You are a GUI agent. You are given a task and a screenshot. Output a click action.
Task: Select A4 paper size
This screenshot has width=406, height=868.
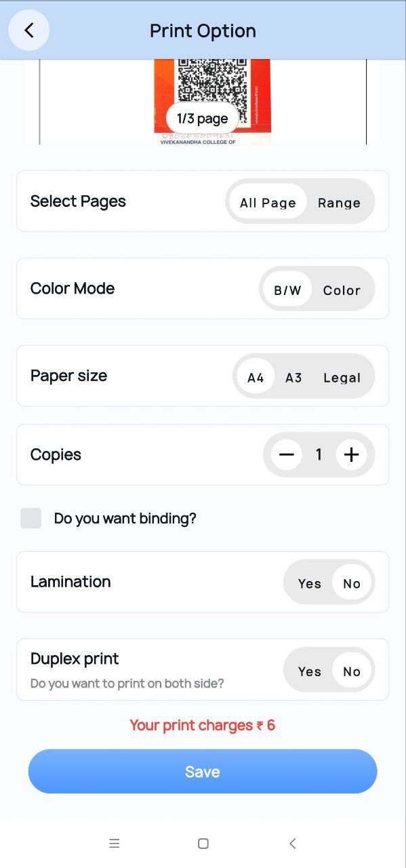point(256,377)
